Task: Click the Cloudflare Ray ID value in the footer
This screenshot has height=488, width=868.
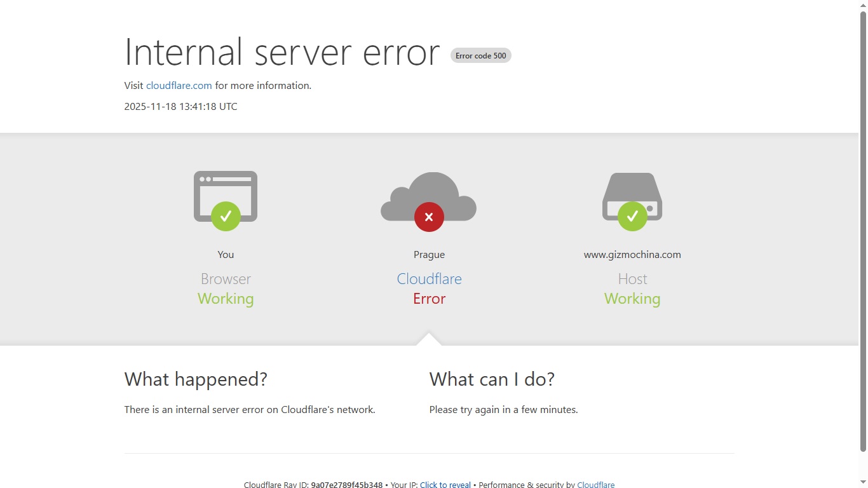Action: (346, 485)
